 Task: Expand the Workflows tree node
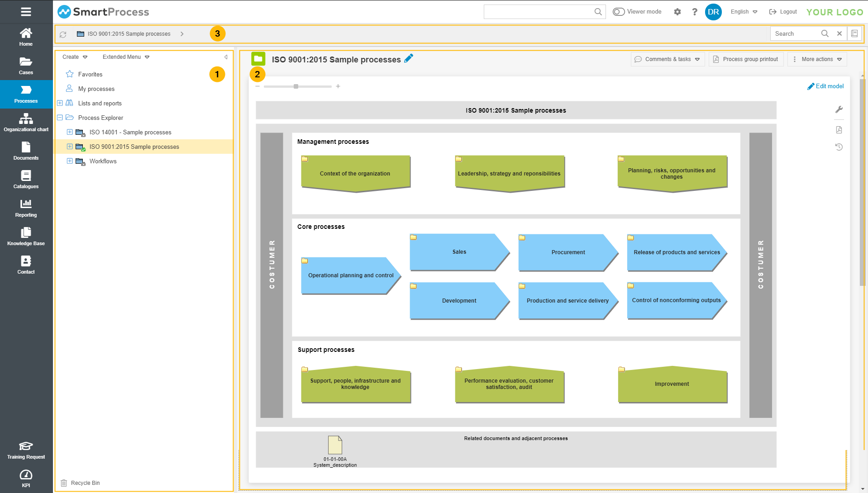[70, 161]
